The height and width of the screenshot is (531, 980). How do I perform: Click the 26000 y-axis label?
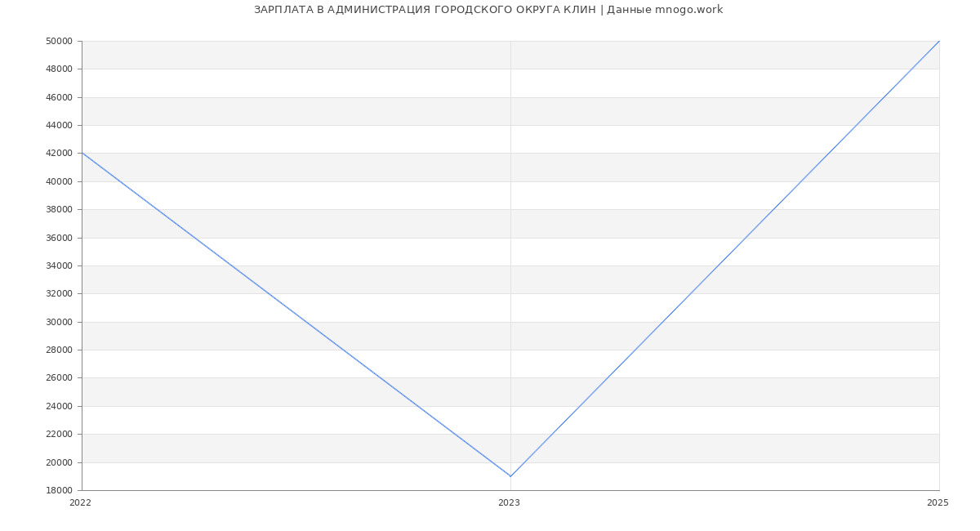(60, 377)
